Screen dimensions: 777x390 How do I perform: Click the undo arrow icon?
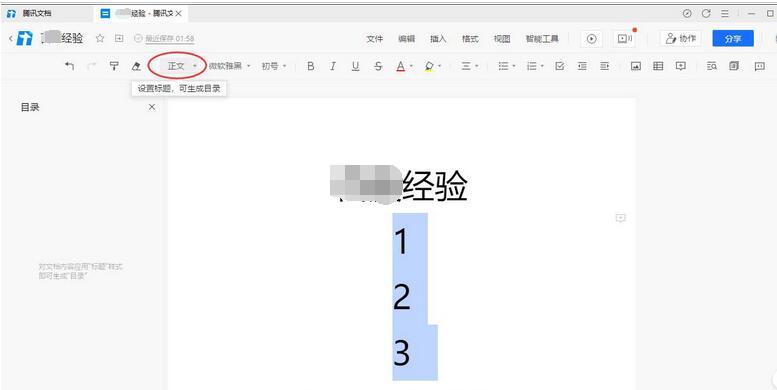pos(69,66)
